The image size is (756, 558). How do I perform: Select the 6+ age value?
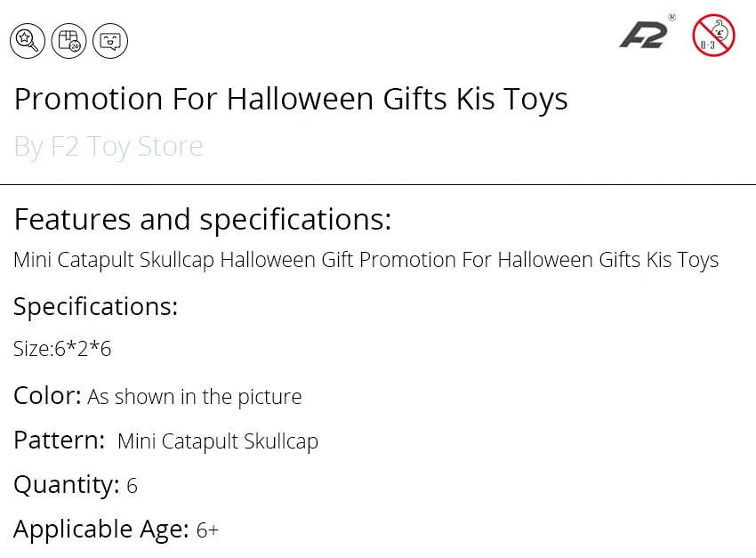(x=207, y=530)
